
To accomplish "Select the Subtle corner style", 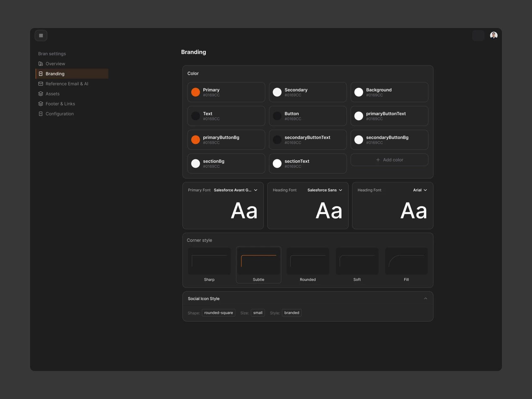I will (258, 265).
